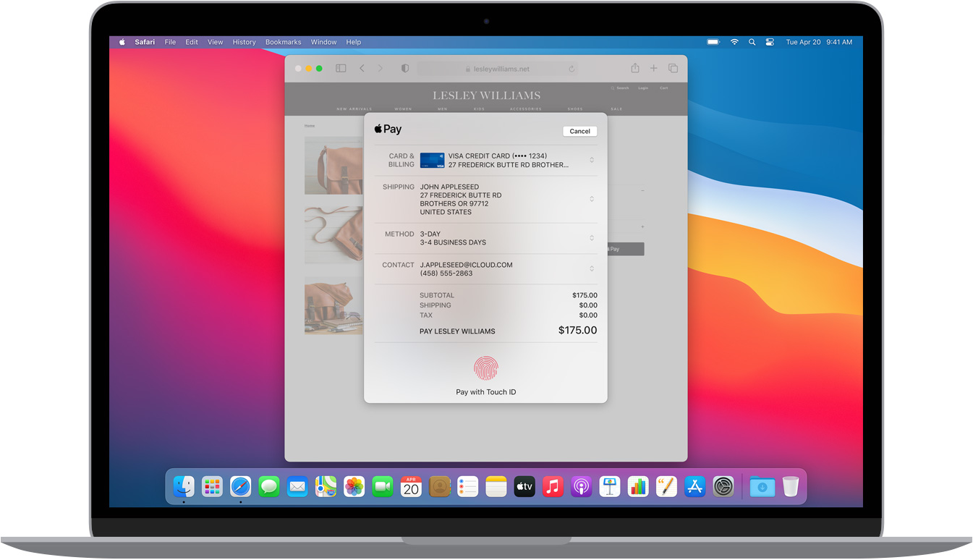Screen dimensions: 973x560
Task: Click the $175.00 PAY LESLEY WILLIAMS total
Action: [577, 330]
